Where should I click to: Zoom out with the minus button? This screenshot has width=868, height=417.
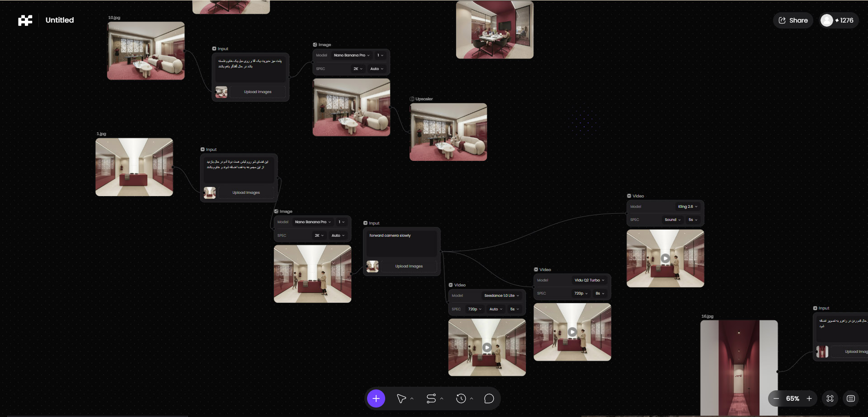776,398
